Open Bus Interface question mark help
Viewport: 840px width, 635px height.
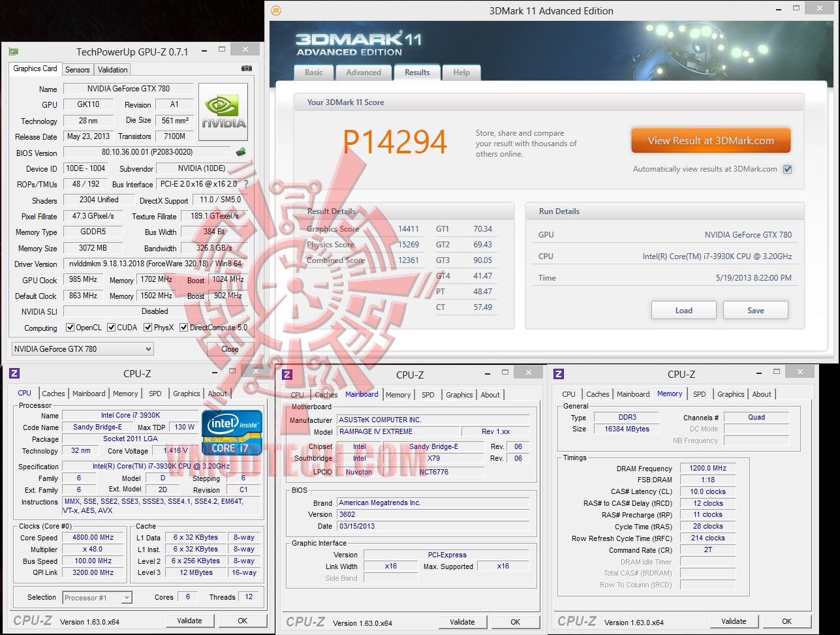[246, 185]
